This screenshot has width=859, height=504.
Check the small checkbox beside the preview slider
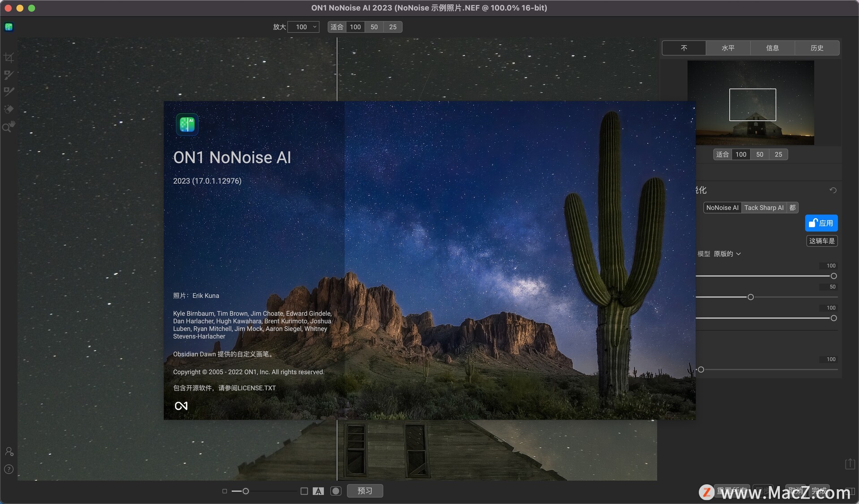[x=225, y=491]
